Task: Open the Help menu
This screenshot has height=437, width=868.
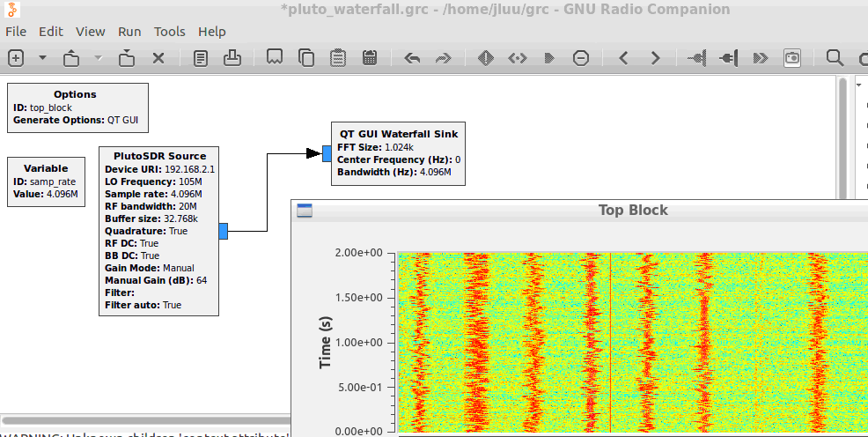Action: click(212, 32)
